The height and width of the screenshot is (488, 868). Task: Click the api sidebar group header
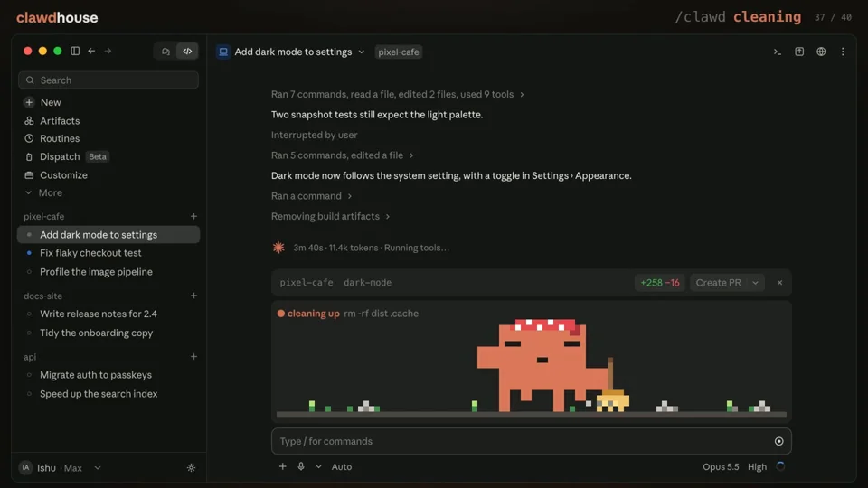point(30,357)
